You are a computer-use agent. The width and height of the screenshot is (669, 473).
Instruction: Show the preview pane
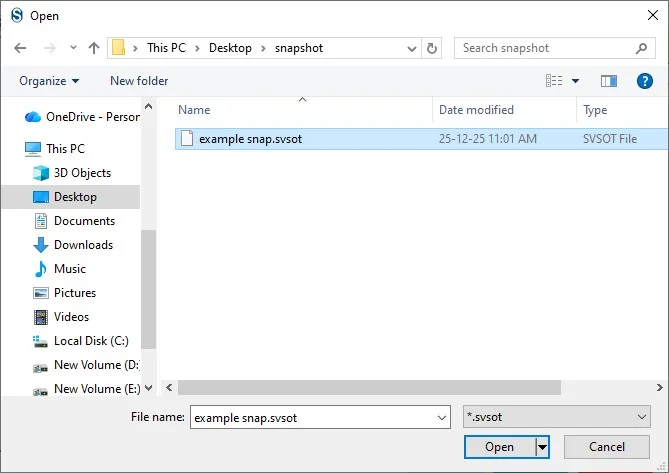coord(609,81)
